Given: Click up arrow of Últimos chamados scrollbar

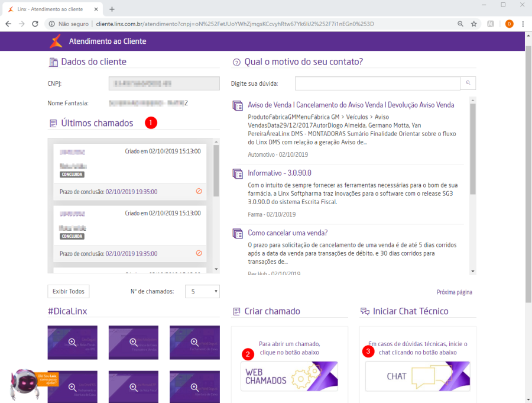Looking at the screenshot, I should (216, 141).
